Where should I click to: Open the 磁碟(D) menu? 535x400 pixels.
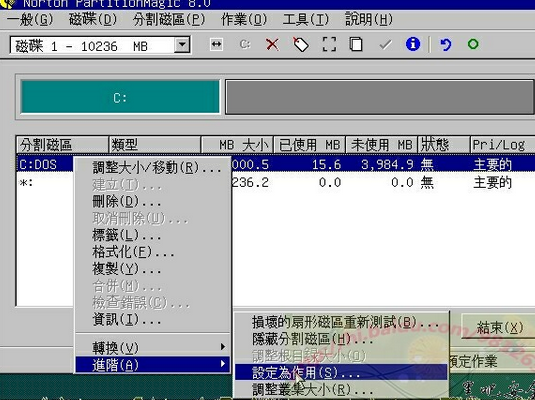point(93,19)
